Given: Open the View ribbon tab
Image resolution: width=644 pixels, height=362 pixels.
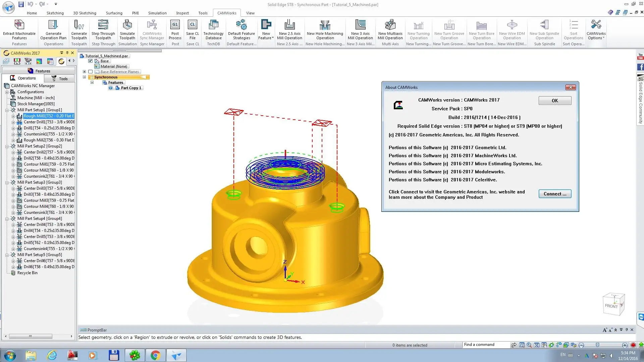Looking at the screenshot, I should click(250, 13).
